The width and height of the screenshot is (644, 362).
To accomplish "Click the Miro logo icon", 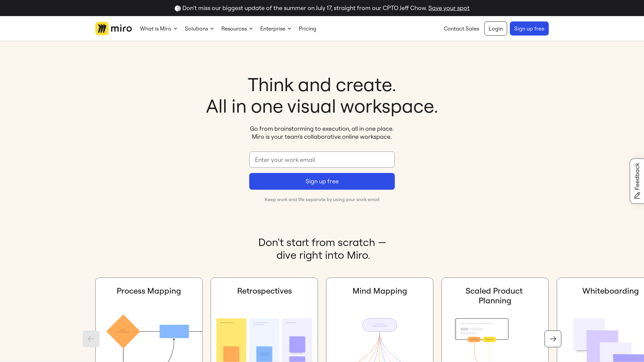I will tap(102, 28).
